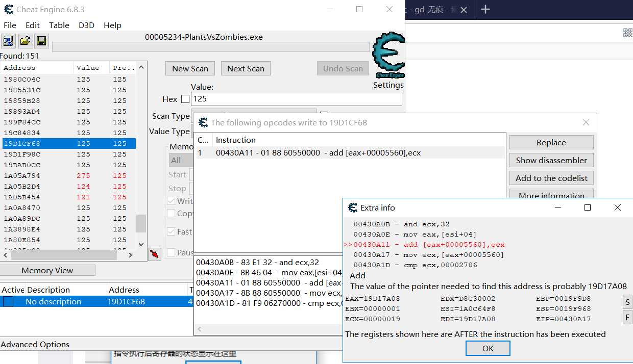Click the Next Scan button
This screenshot has width=633, height=364.
(246, 68)
